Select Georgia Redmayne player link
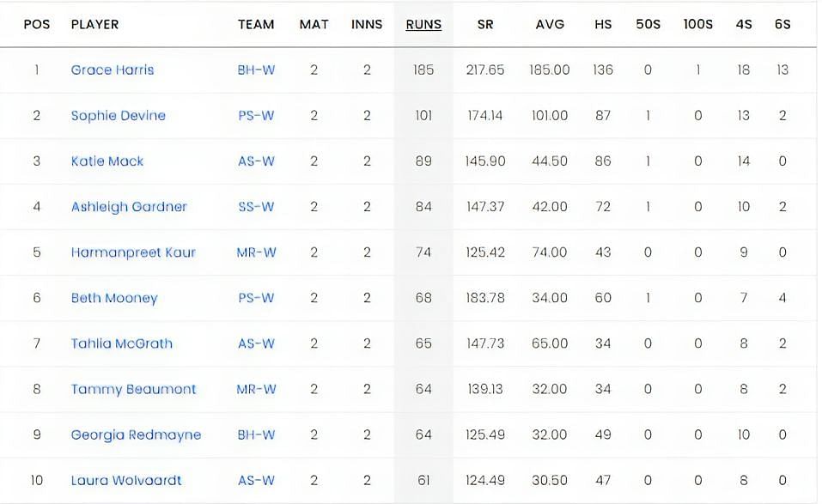The image size is (822, 504). coord(136,434)
